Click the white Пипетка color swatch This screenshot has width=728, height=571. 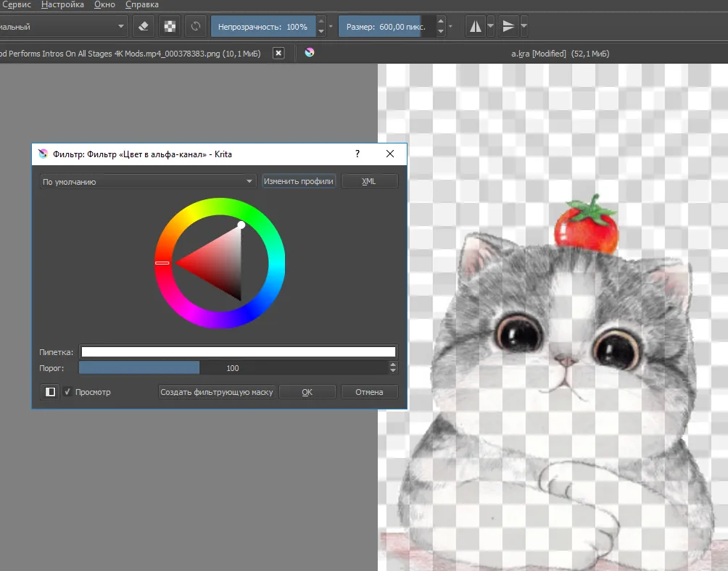pyautogui.click(x=239, y=351)
